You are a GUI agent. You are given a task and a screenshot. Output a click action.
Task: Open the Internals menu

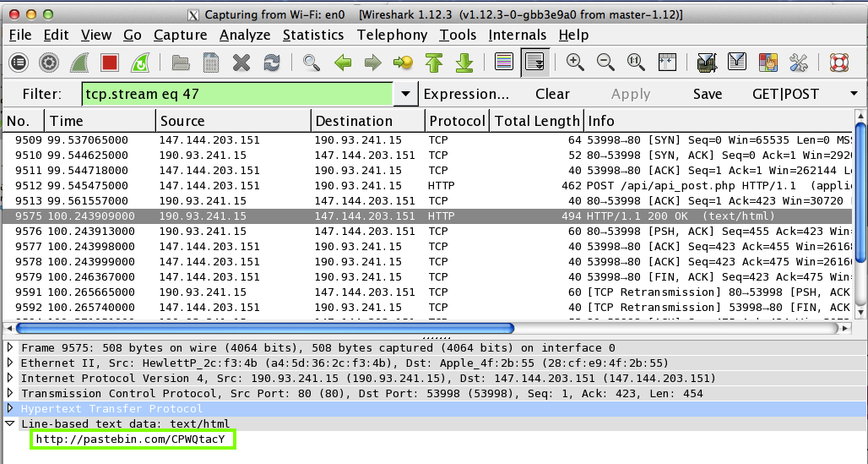(x=517, y=35)
